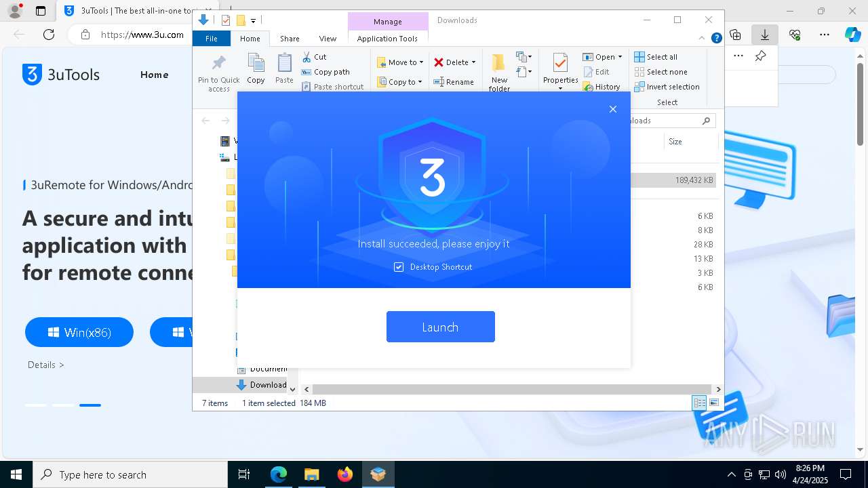Click New folder in Explorer ribbon
Screen dimensions: 868x488
pos(499,73)
